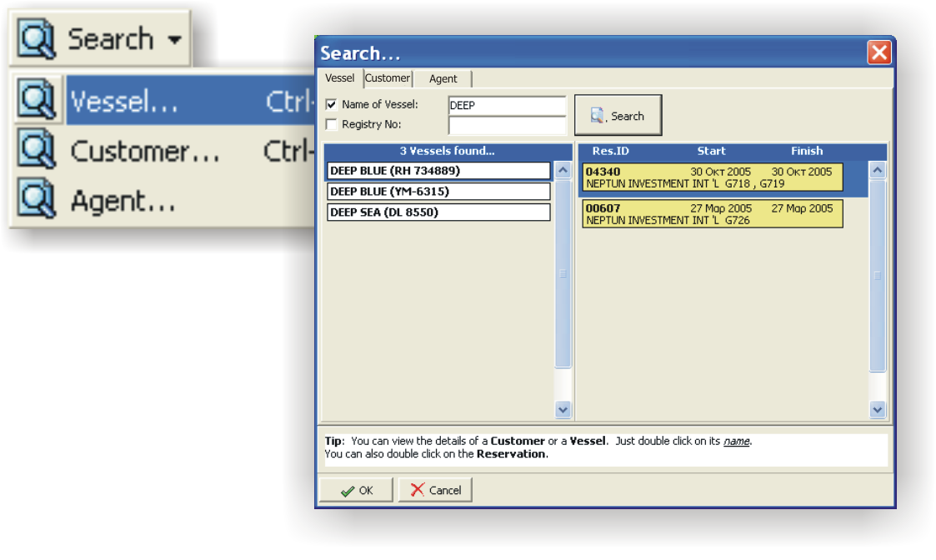Screen dimensions: 936x560
Task: Click the Customer menu entry's magnifier icon
Action: pyautogui.click(x=37, y=149)
